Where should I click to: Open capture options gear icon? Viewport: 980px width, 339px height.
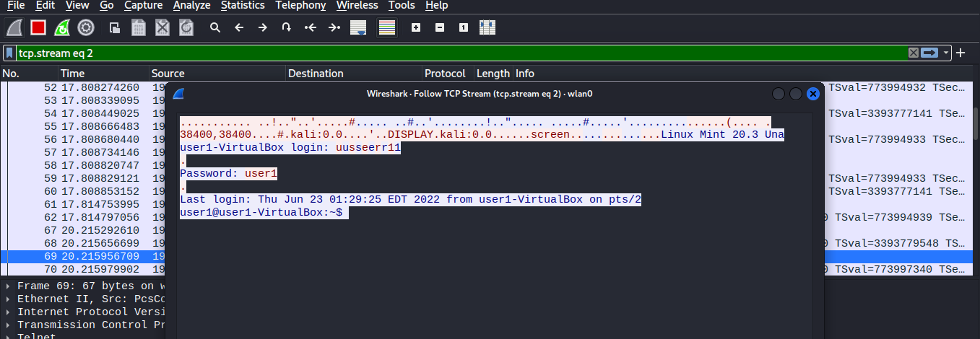pyautogui.click(x=86, y=27)
